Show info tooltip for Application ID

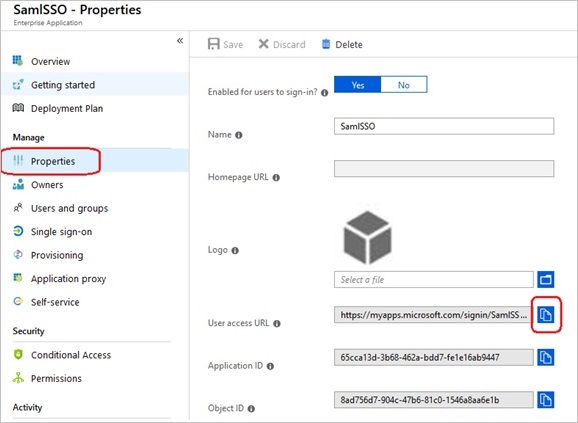(x=270, y=366)
